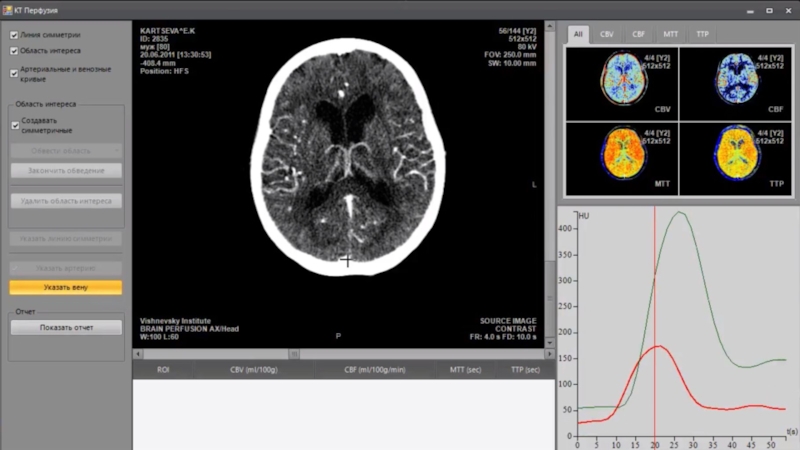The height and width of the screenshot is (450, 800).
Task: Switch to the CBV tab
Action: 607,34
